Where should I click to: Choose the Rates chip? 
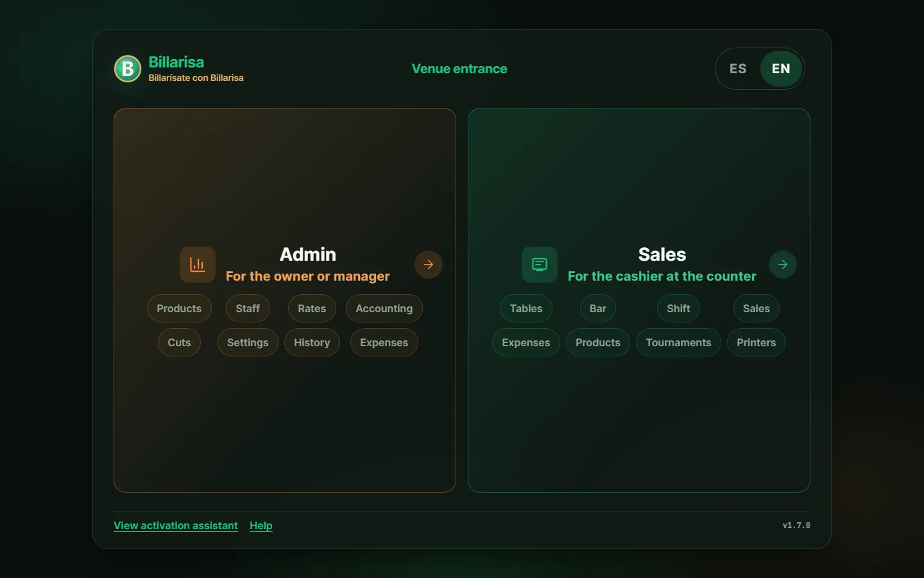tap(312, 308)
